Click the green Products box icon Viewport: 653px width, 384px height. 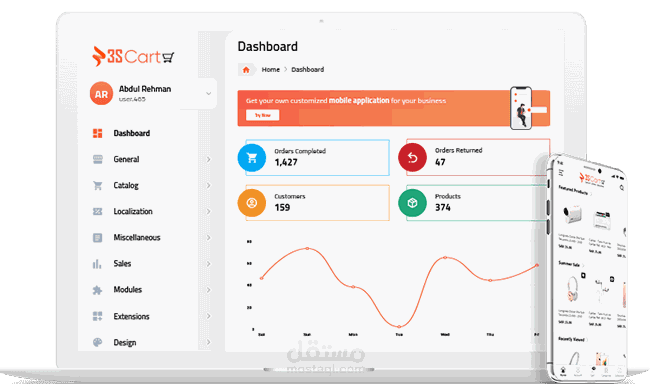pos(412,203)
